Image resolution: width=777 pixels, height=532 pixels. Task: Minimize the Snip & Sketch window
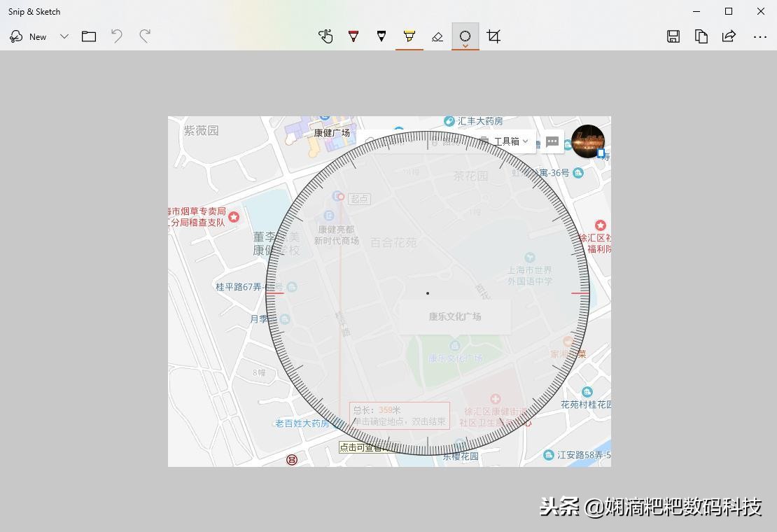pyautogui.click(x=696, y=11)
